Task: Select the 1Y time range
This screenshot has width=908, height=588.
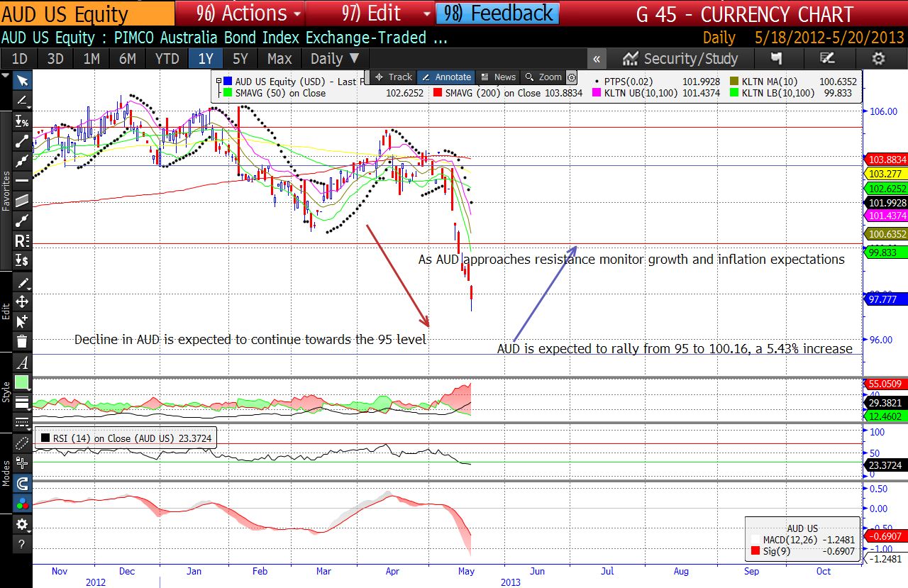Action: click(206, 59)
